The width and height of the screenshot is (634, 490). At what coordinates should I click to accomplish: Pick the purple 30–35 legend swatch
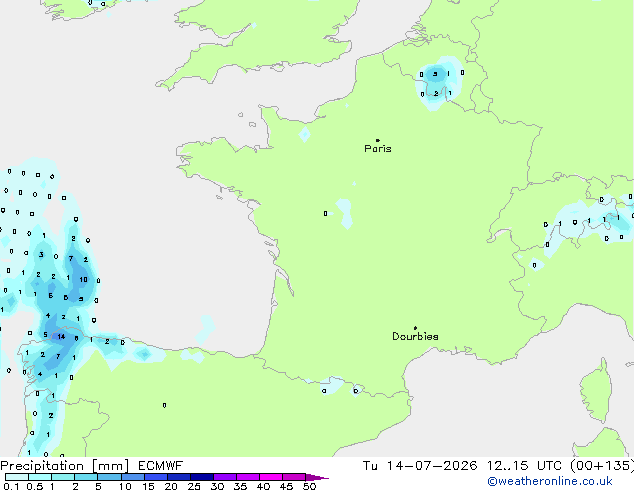(225, 477)
